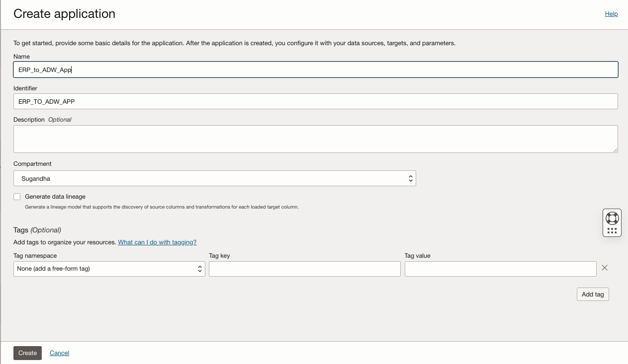This screenshot has height=364, width=628.
Task: Click the Description text area
Action: [315, 139]
